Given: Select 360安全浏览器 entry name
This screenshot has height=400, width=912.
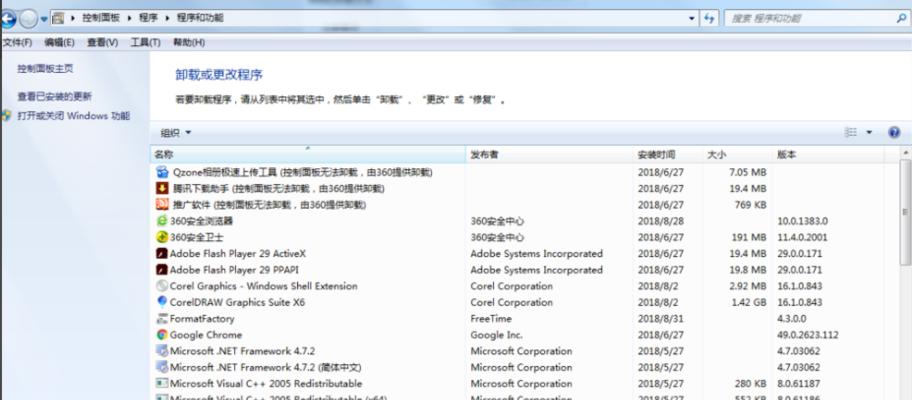Looking at the screenshot, I should [201, 221].
